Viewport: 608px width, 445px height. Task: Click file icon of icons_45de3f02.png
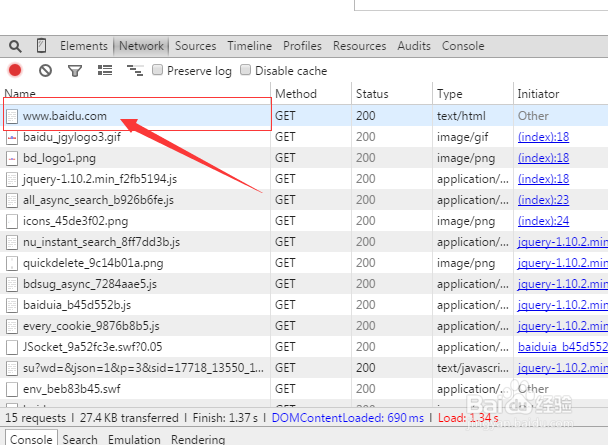12,221
